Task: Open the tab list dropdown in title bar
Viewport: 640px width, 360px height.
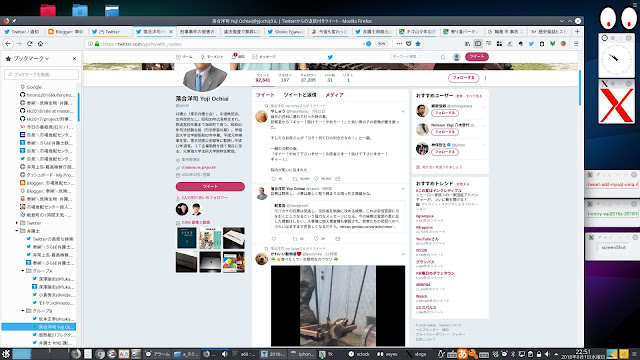Action: pos(562,21)
